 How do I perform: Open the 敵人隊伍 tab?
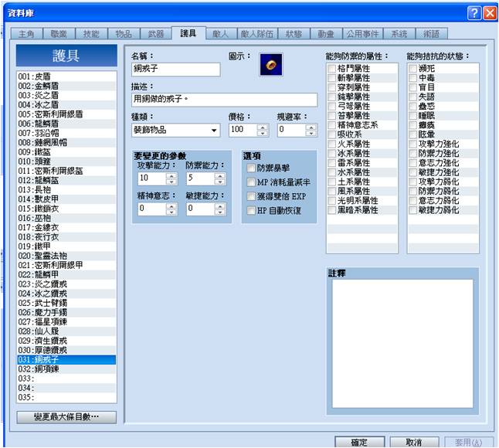(x=257, y=34)
